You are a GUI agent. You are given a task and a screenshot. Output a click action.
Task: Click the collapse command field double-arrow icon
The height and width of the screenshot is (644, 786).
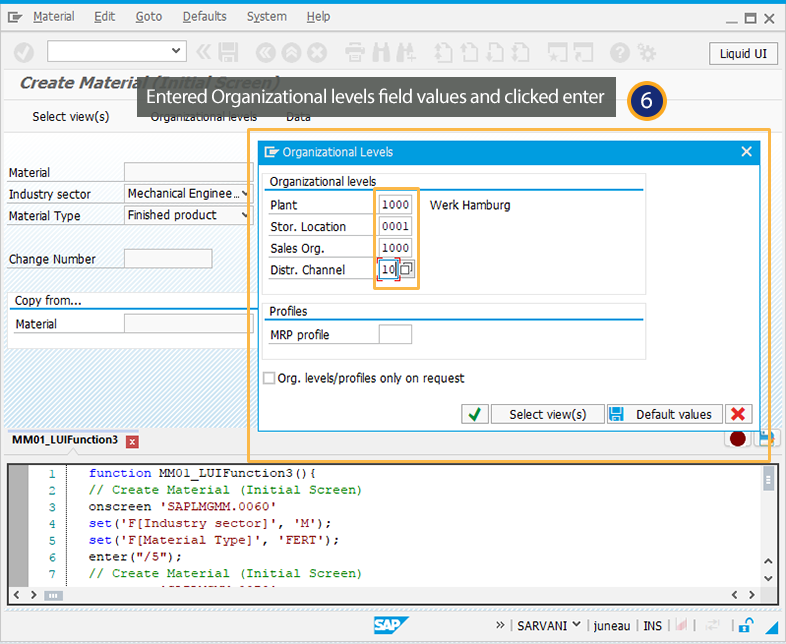point(203,52)
